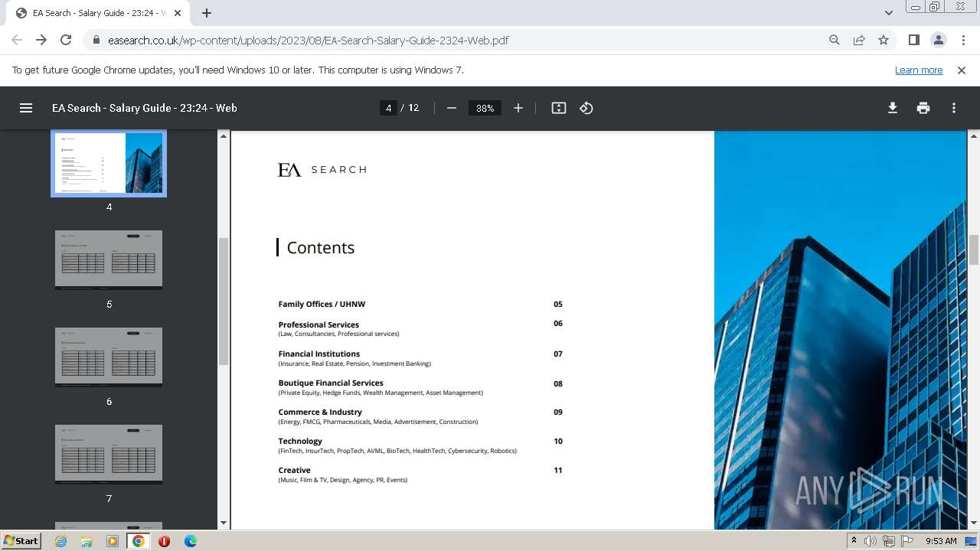
Task: Open the Chrome profile avatar
Action: coord(938,40)
